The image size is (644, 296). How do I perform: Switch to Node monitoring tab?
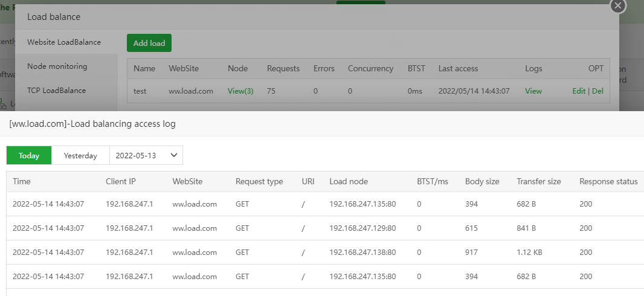pyautogui.click(x=57, y=66)
